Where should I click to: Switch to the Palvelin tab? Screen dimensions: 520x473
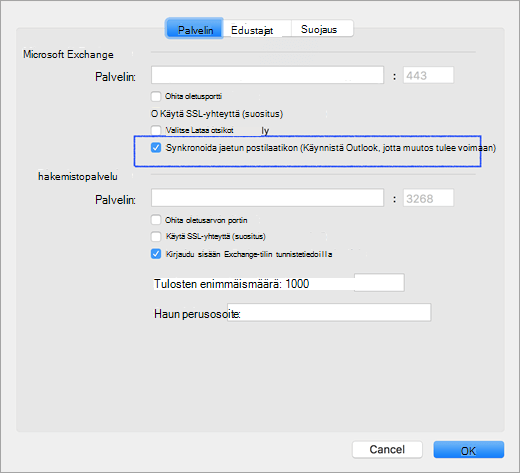[194, 29]
